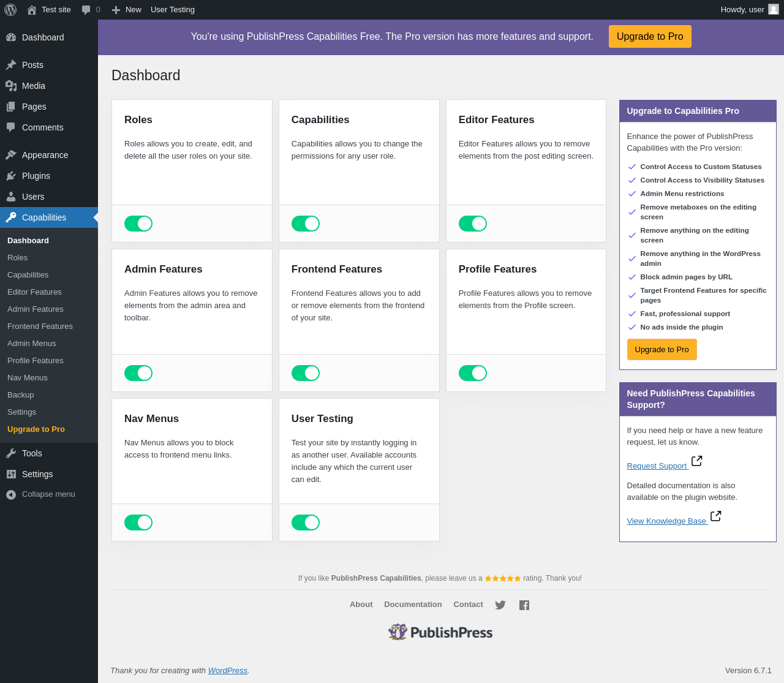Click the external link icon beside View Knowledge Base

715,516
